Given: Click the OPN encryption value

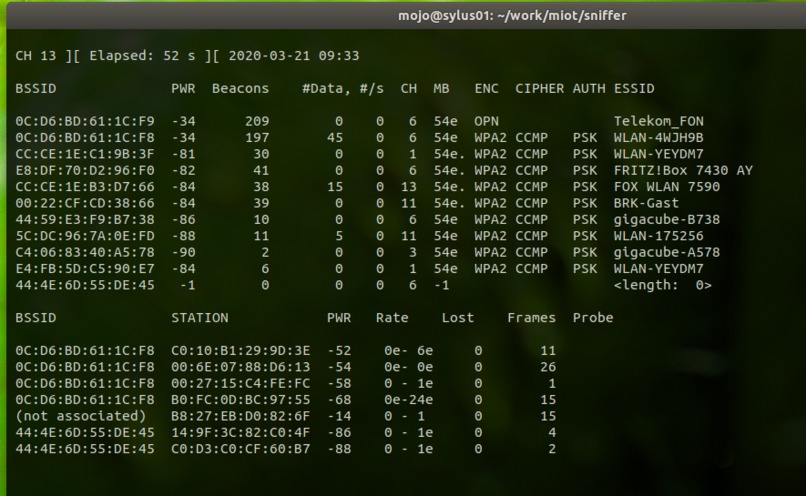Looking at the screenshot, I should 486,121.
